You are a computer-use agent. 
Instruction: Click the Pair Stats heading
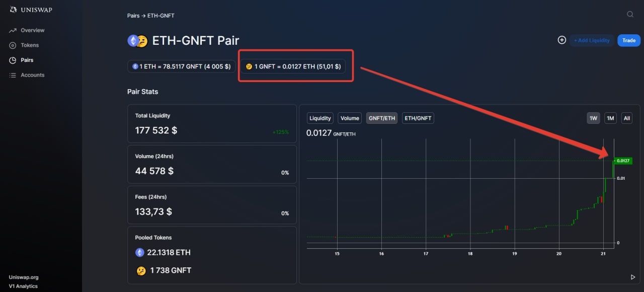pyautogui.click(x=143, y=92)
